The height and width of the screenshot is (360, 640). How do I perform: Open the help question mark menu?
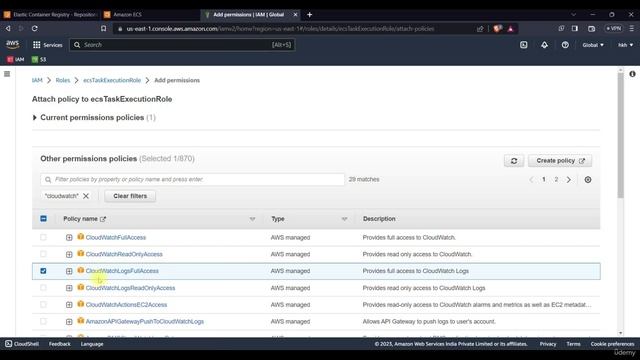(x=565, y=45)
